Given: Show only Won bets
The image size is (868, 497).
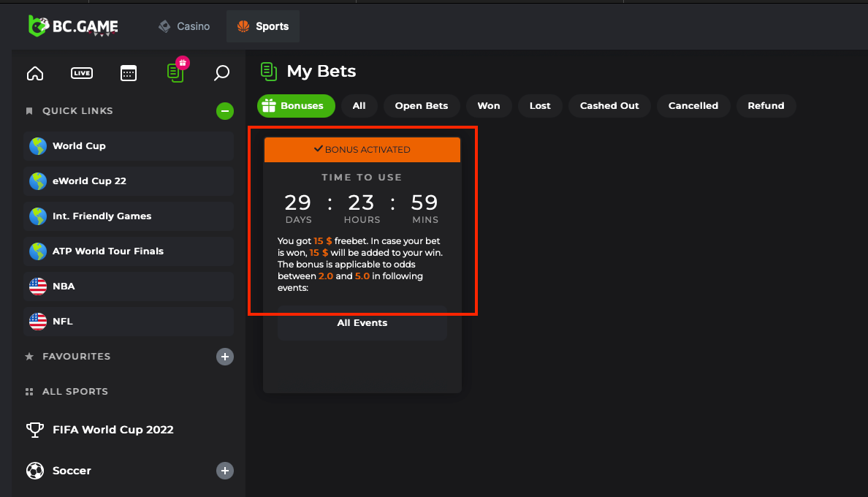Looking at the screenshot, I should coord(489,106).
